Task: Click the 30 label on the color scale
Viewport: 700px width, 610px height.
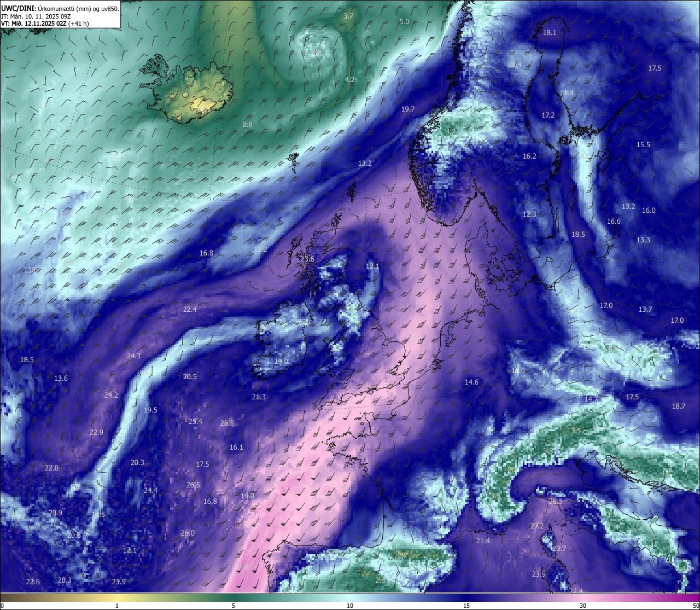Action: coord(583,606)
